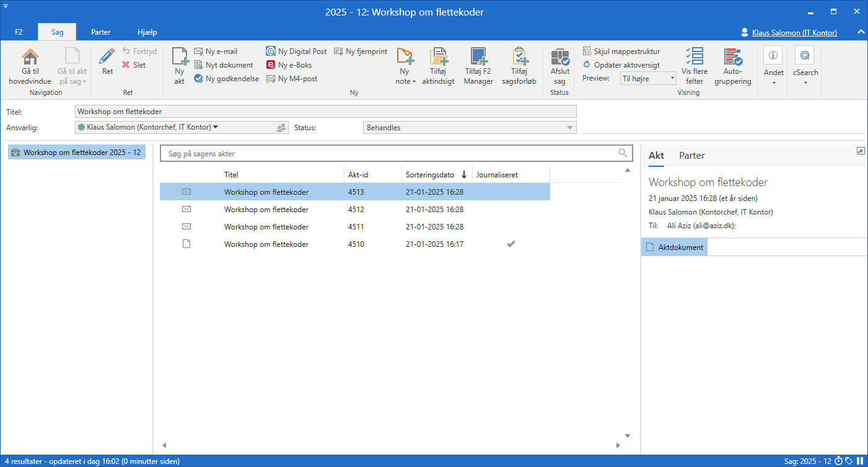This screenshot has height=467, width=868.
Task: Open the F2 tab
Action: click(19, 32)
